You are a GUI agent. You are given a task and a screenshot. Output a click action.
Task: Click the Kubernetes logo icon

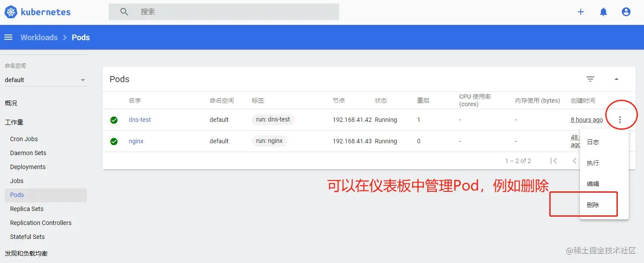11,12
